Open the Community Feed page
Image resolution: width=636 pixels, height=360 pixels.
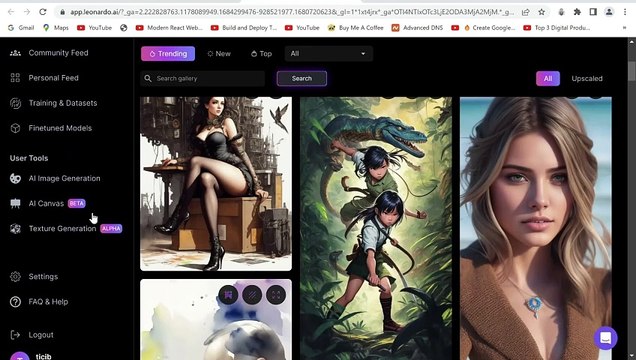(x=49, y=53)
